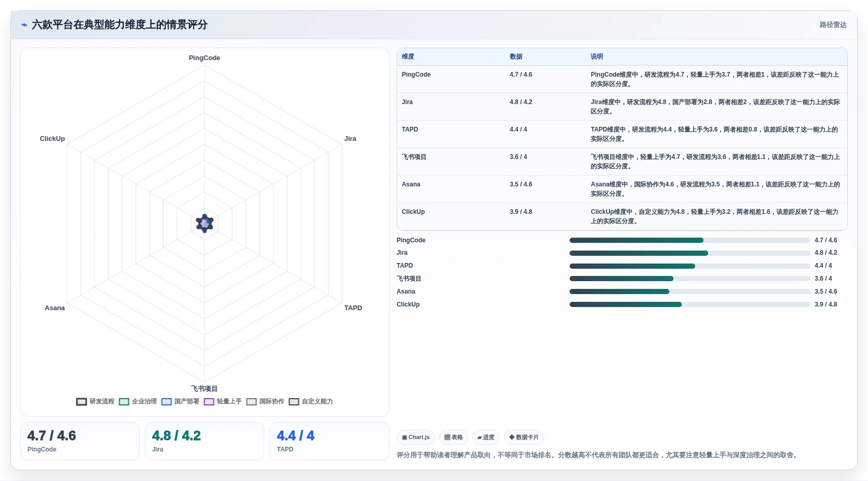
Task: Click the chart title 六款平台在典型能力维度上的情景评分
Action: click(119, 25)
